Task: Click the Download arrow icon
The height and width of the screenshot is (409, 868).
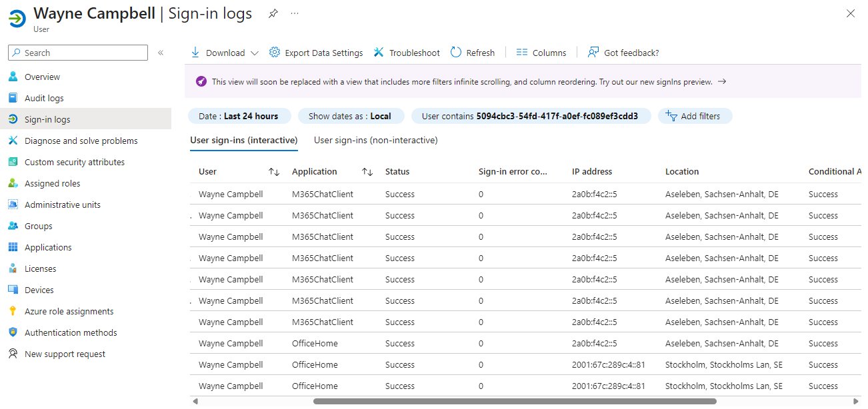Action: 195,53
